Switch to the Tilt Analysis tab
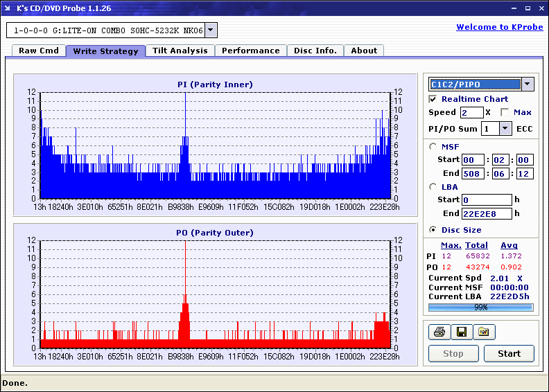This screenshot has height=392, width=549. (x=180, y=51)
